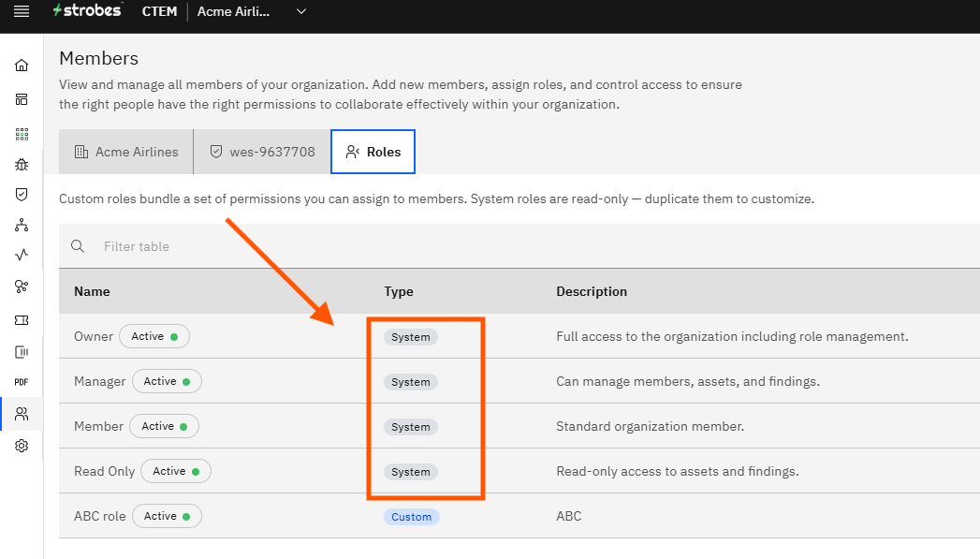Click CTEM in the top bar
Image resolution: width=980 pixels, height=559 pixels.
(x=159, y=11)
